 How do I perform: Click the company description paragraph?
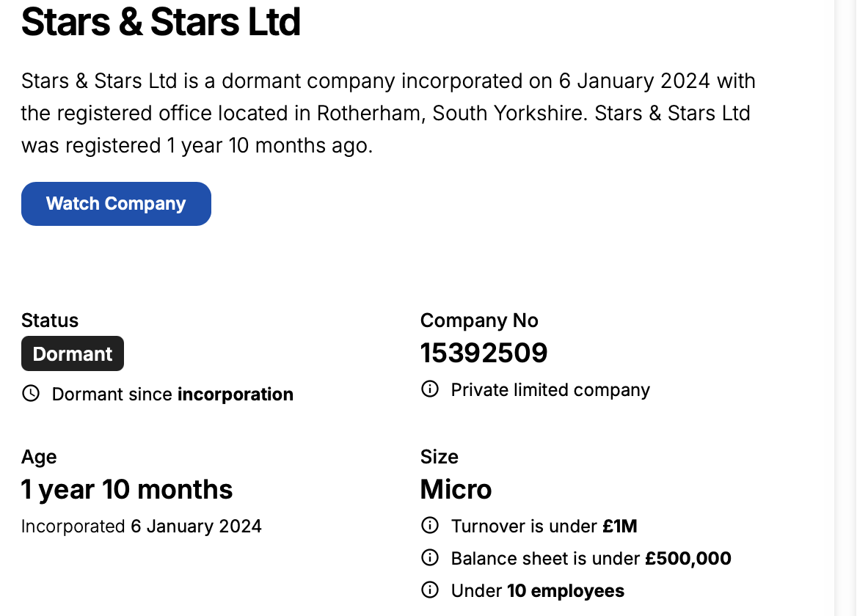coord(388,113)
